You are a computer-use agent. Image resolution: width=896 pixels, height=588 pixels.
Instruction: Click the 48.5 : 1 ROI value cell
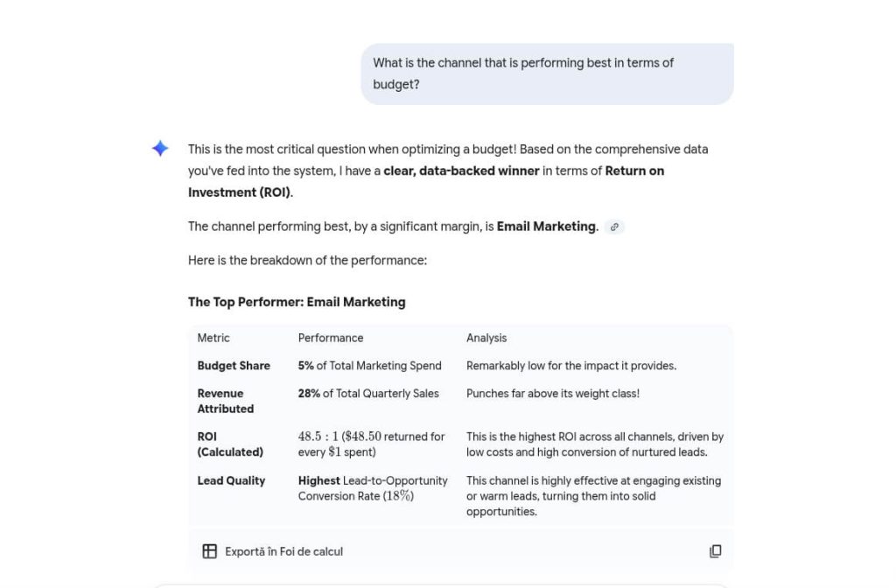(371, 444)
